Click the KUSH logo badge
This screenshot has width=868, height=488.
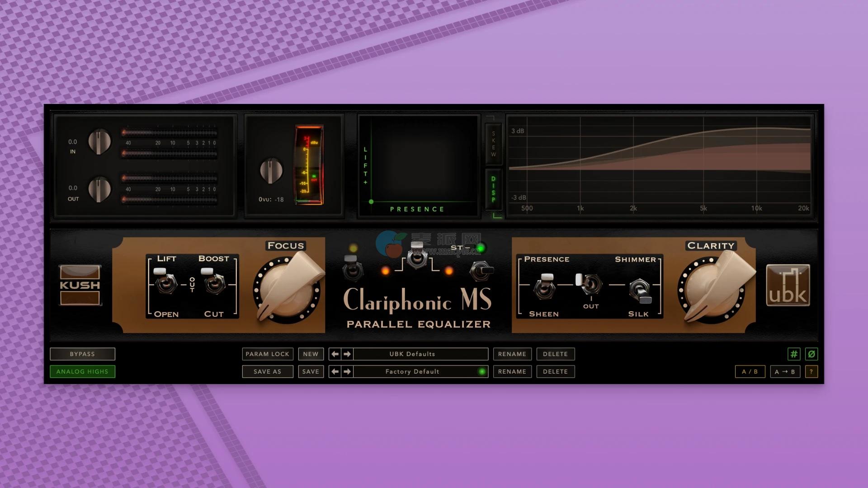pos(80,285)
